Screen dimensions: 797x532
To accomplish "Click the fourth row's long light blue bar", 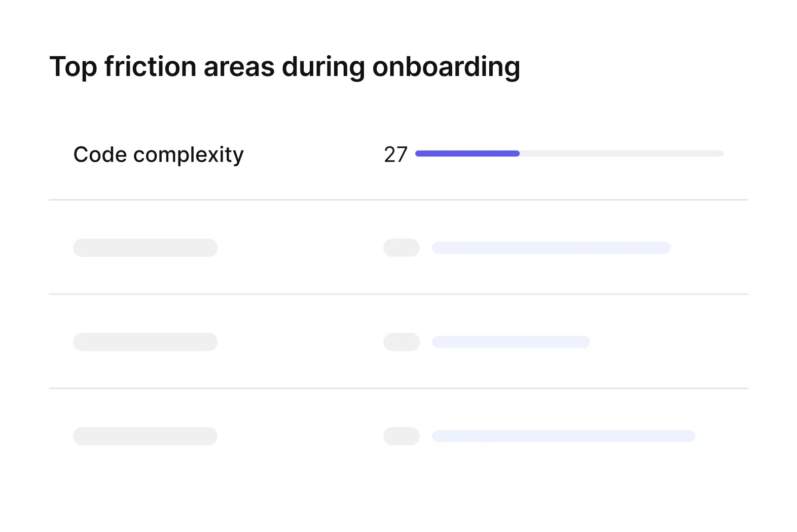I will [x=563, y=436].
